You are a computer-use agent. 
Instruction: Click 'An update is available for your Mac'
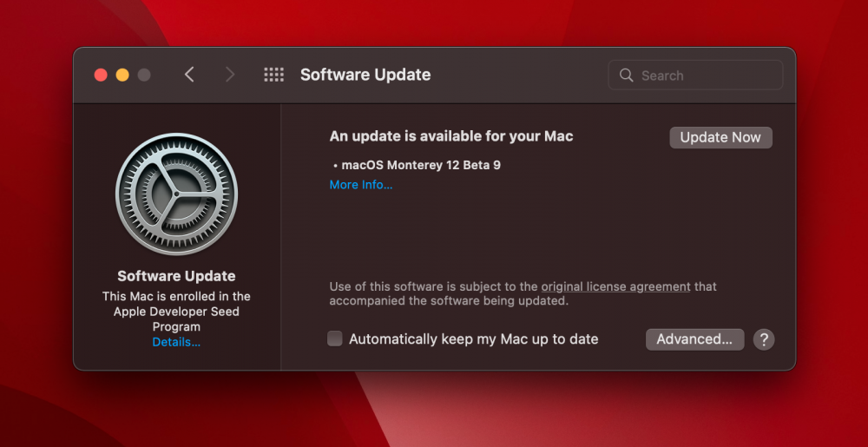tap(451, 136)
